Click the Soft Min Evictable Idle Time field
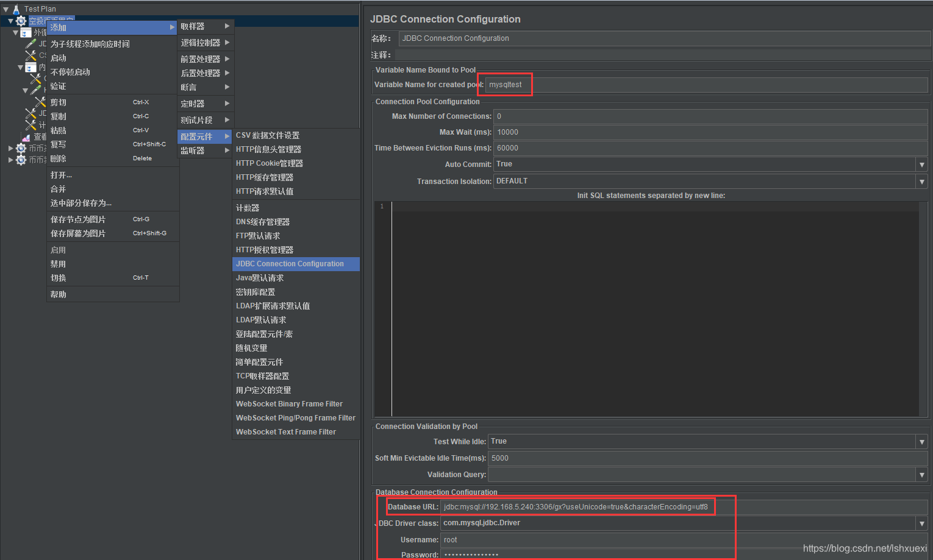The width and height of the screenshot is (933, 560). (708, 458)
